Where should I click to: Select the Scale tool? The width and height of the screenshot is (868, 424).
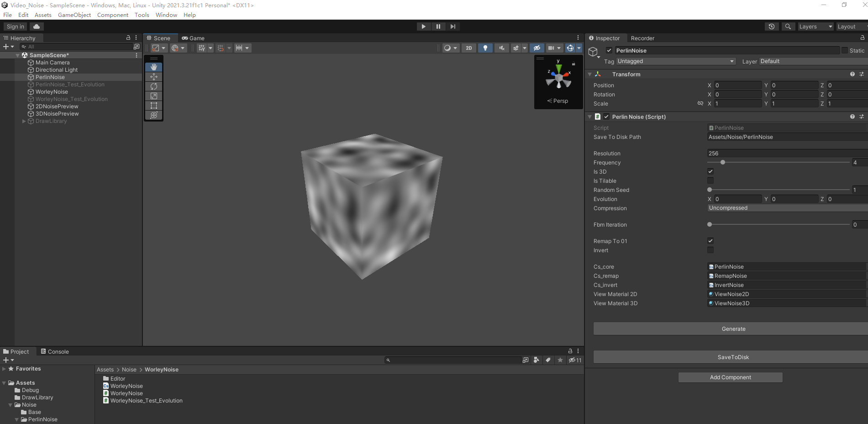pos(154,95)
